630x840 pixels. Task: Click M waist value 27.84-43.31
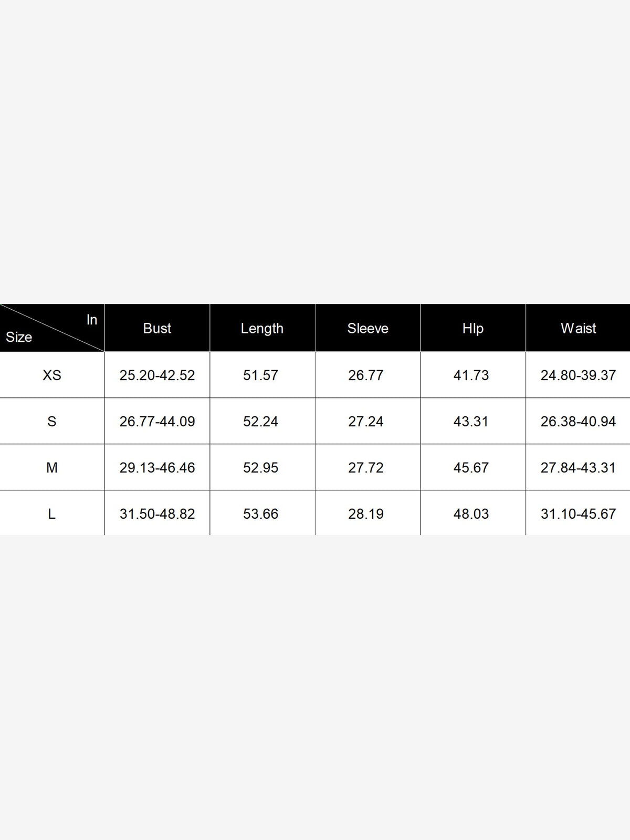(x=578, y=467)
